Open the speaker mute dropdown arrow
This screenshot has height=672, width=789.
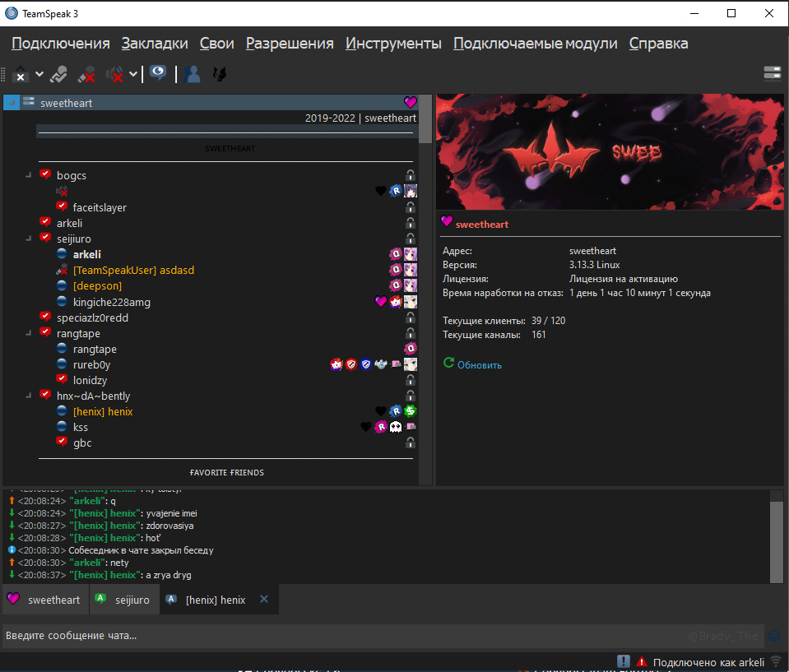click(133, 75)
